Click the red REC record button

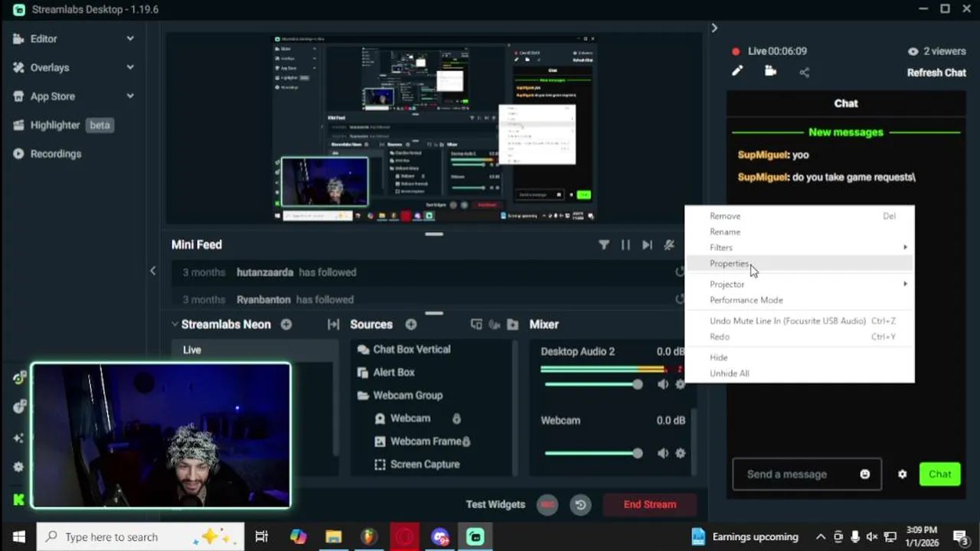point(547,504)
